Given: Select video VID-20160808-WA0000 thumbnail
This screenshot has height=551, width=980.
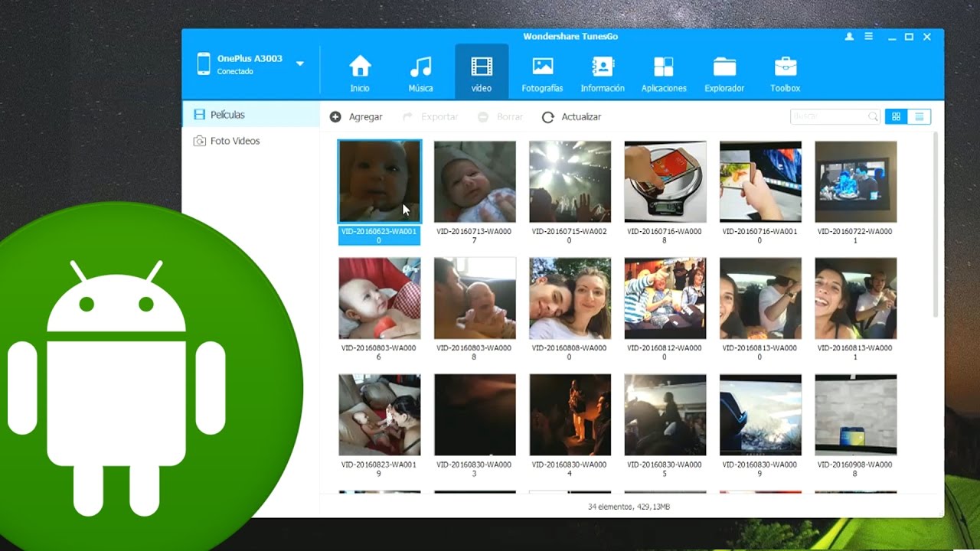Looking at the screenshot, I should (570, 298).
